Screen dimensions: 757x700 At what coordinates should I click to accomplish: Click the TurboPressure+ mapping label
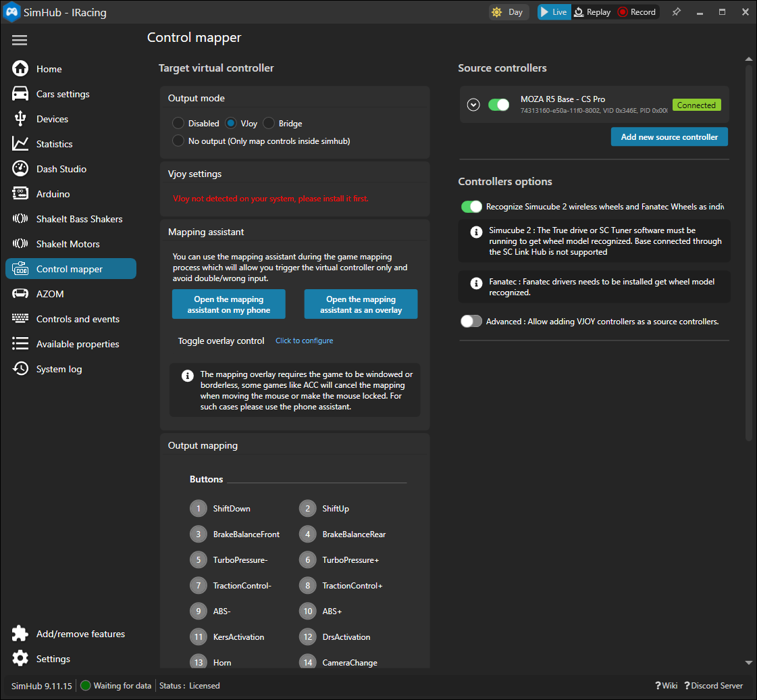[x=350, y=560]
